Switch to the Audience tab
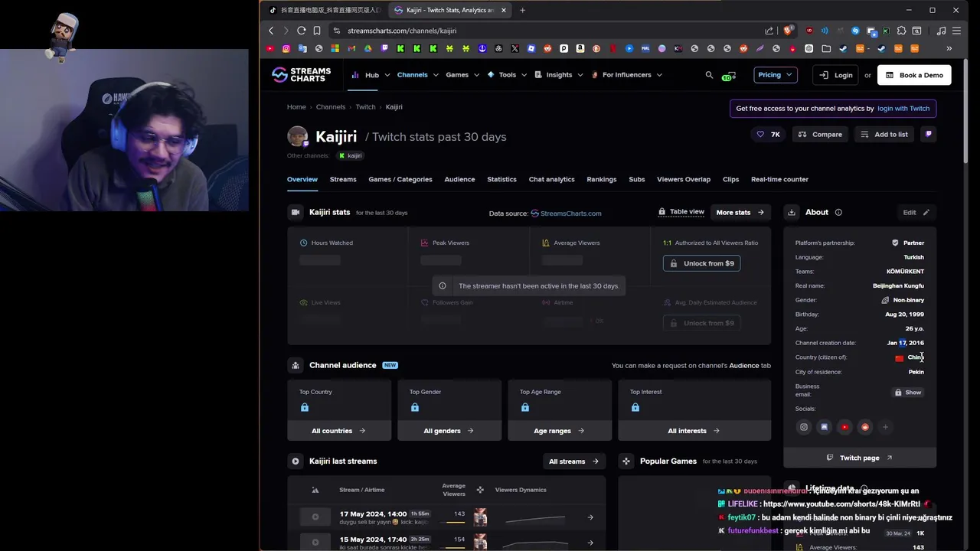 point(459,179)
